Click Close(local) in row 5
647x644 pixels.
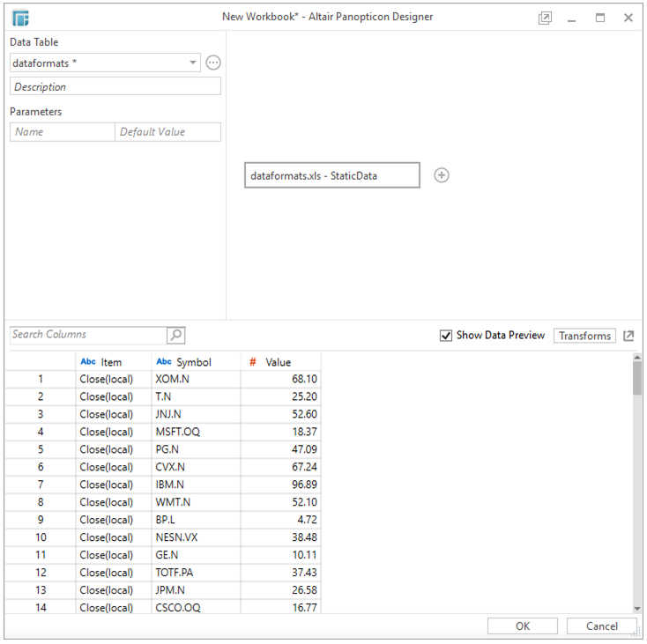coord(114,449)
